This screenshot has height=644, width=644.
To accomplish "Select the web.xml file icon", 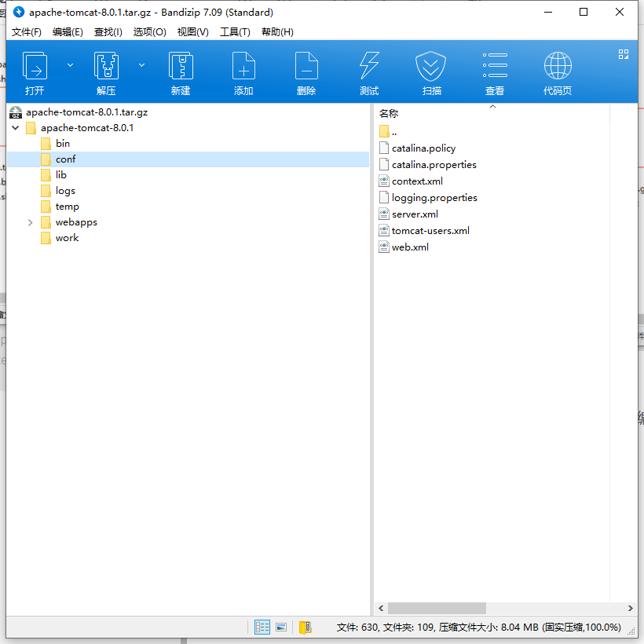I will (384, 247).
